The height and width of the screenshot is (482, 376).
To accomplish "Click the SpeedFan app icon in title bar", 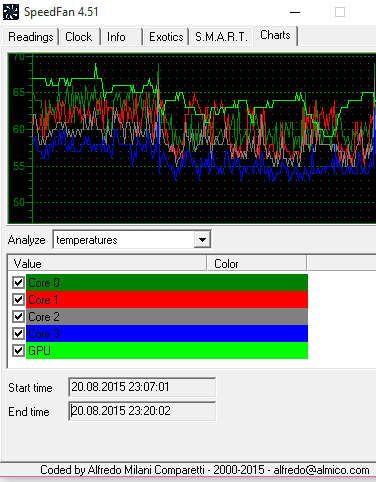I will point(11,12).
